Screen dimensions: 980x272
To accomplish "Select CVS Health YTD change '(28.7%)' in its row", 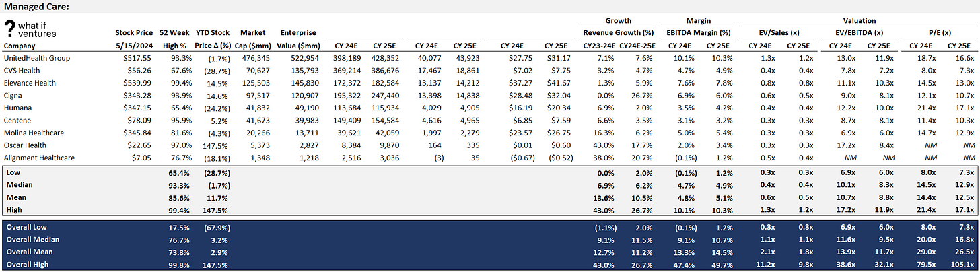I will click(x=216, y=70).
